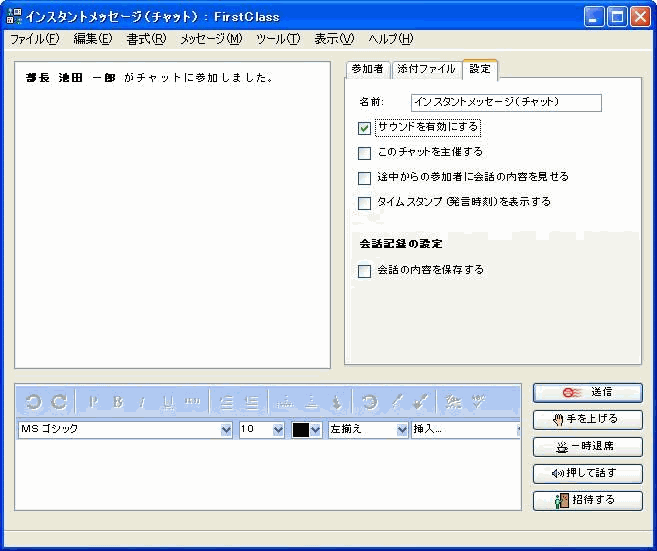Image resolution: width=657 pixels, height=551 pixels.
Task: Open the メッセージ(M) menu
Action: pyautogui.click(x=210, y=39)
